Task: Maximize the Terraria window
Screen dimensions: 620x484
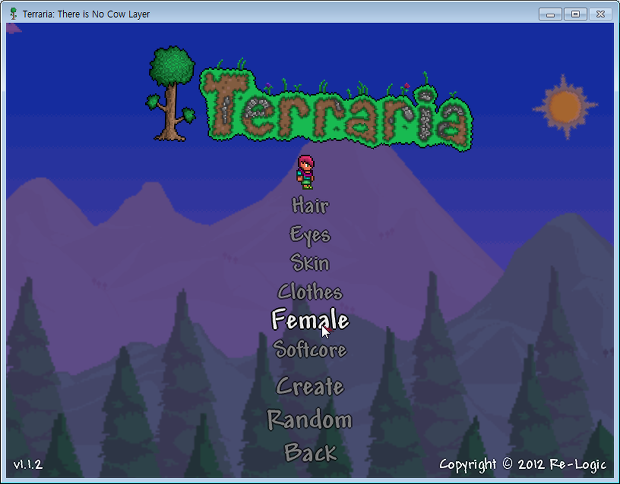Action: [x=575, y=14]
